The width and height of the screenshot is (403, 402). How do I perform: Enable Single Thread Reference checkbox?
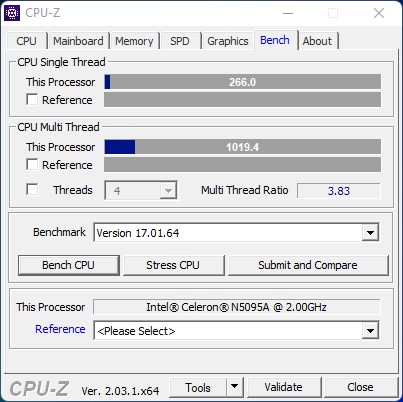tap(32, 99)
